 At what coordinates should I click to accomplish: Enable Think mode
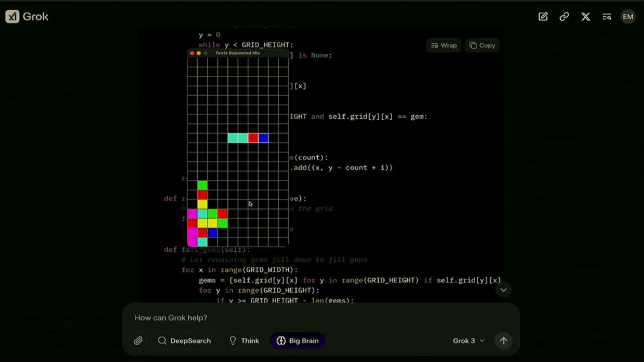coord(244,341)
